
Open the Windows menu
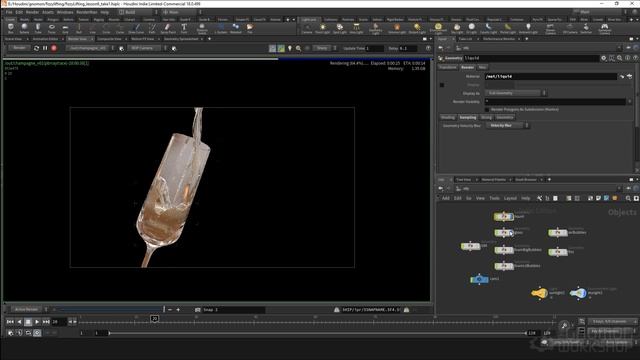65,12
